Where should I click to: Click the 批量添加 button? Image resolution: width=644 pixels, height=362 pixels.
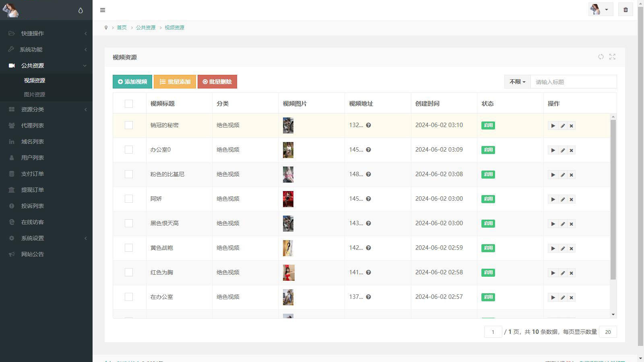(x=175, y=82)
